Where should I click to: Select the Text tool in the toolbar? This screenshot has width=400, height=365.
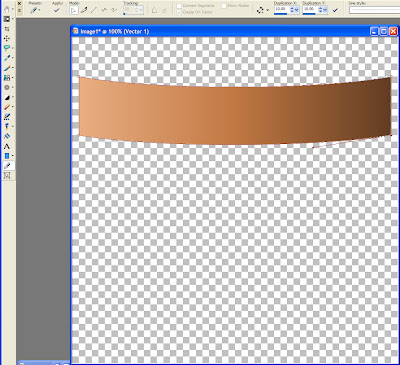coord(7,146)
